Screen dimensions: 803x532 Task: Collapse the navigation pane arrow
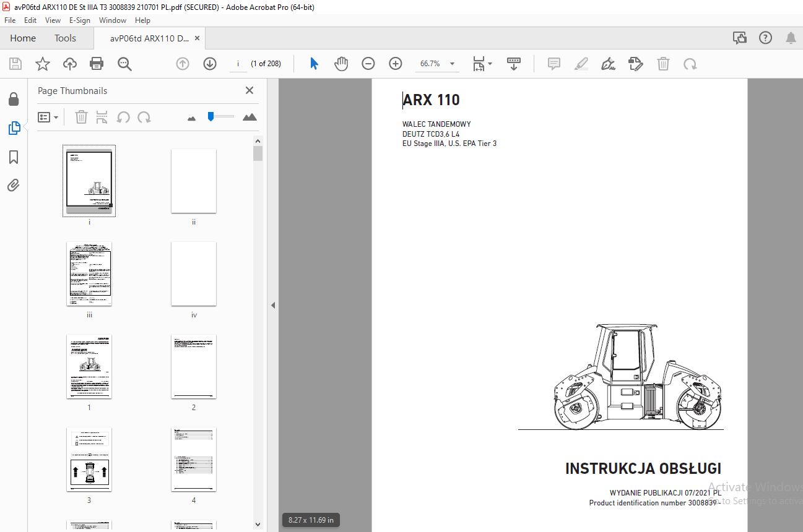(x=273, y=305)
